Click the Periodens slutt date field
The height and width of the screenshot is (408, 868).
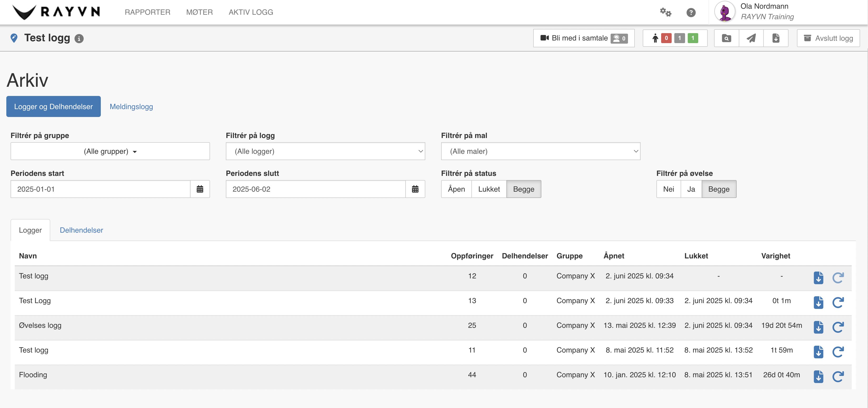316,189
